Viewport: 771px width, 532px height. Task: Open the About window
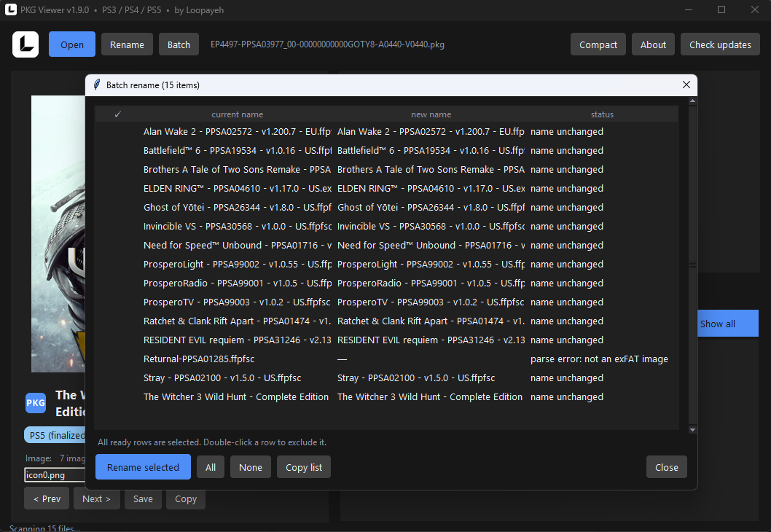(x=653, y=44)
